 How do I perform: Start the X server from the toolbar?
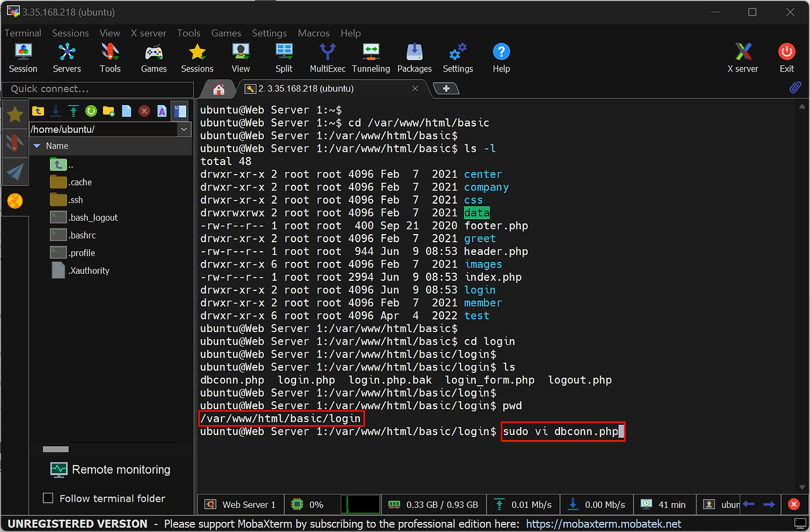[742, 58]
